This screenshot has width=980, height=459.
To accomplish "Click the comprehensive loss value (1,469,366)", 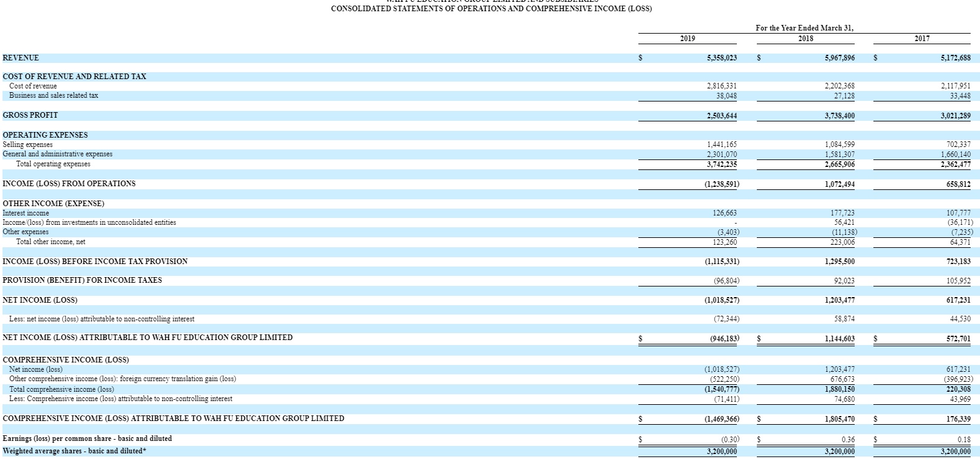I will [x=722, y=419].
